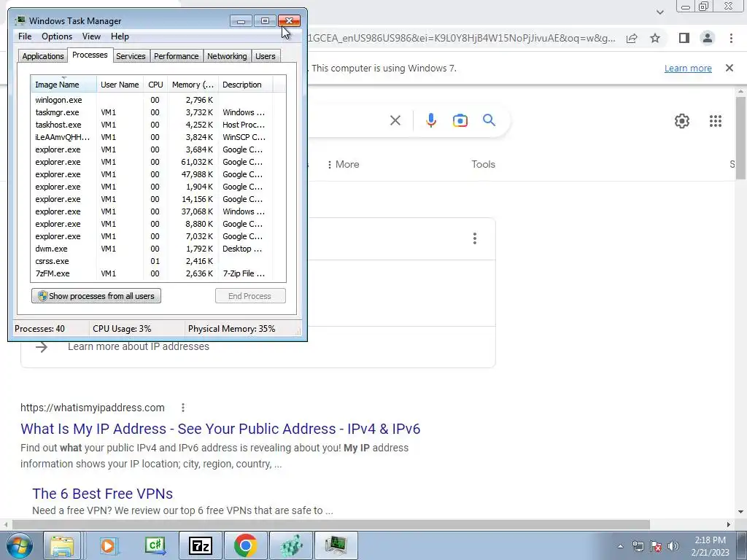Start Google voice search microphone
747x560 pixels.
pyautogui.click(x=430, y=120)
